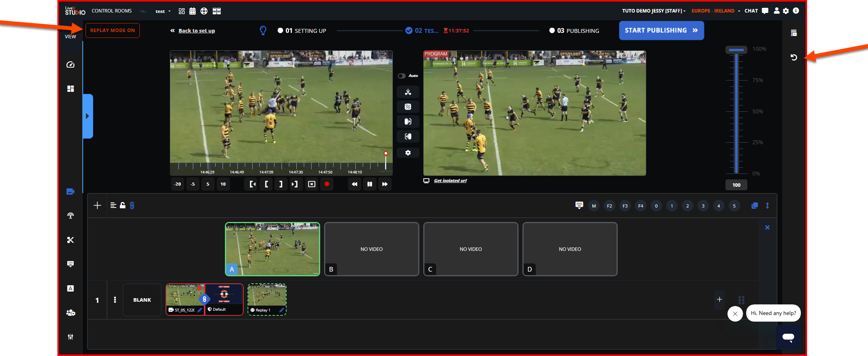The width and height of the screenshot is (868, 356).
Task: Expand the TUTO DEMO JESSY account dropdown
Action: point(654,11)
